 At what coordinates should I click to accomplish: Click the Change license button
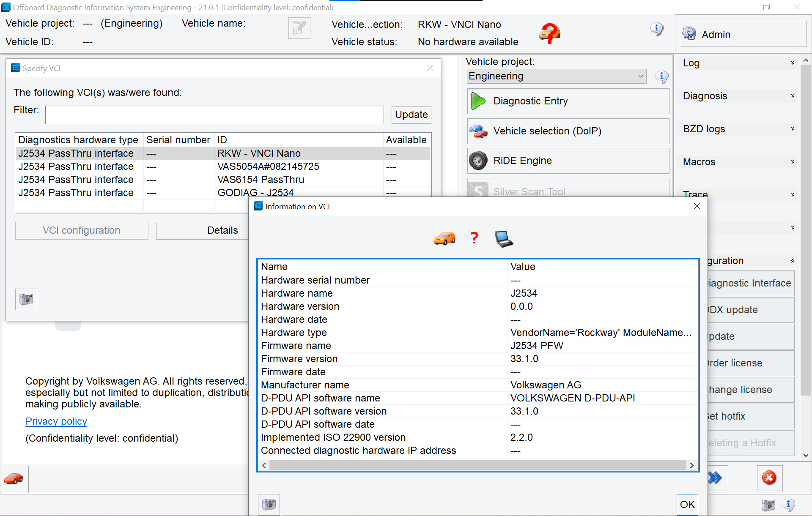click(x=751, y=390)
